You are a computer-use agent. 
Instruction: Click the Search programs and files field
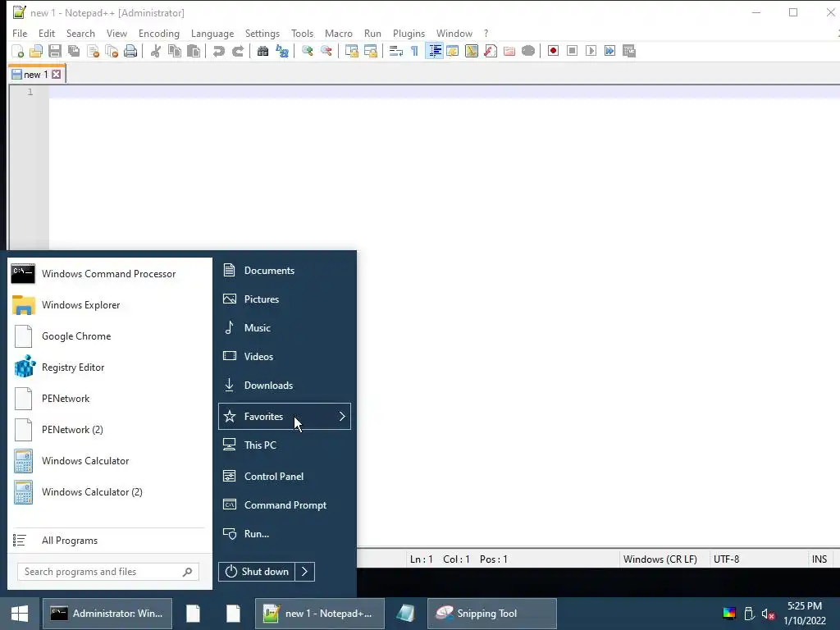108,572
